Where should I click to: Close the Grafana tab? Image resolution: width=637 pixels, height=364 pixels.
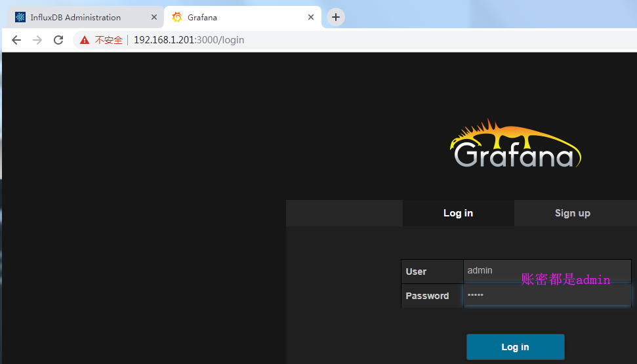(x=311, y=17)
